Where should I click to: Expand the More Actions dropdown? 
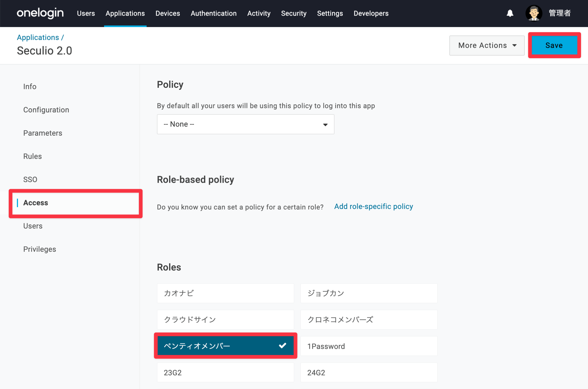point(487,45)
